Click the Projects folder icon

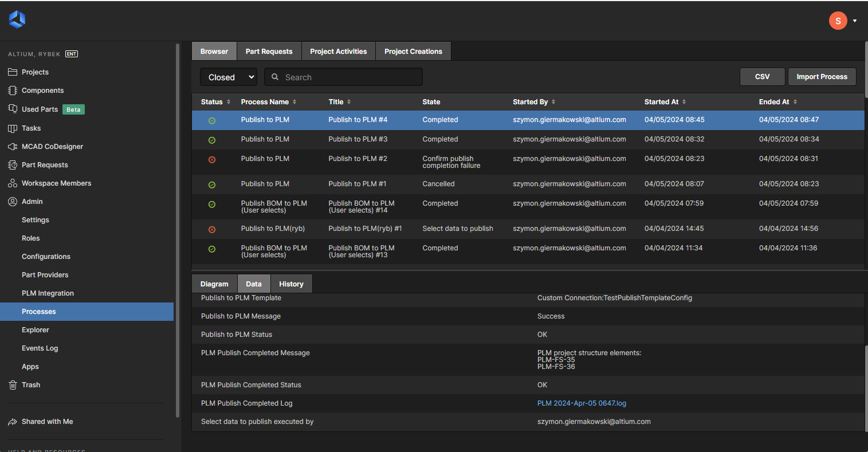(13, 72)
